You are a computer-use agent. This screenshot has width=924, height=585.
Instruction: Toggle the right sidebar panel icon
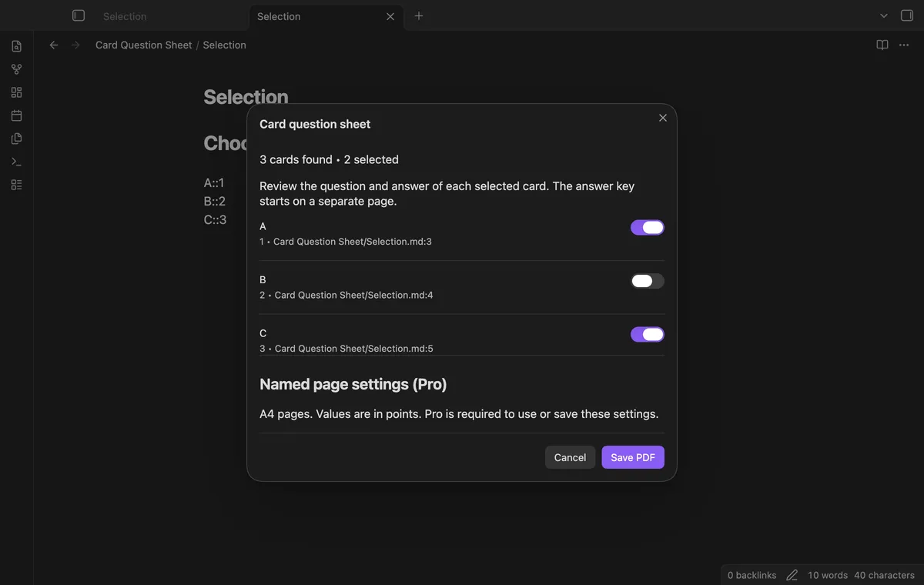(906, 15)
